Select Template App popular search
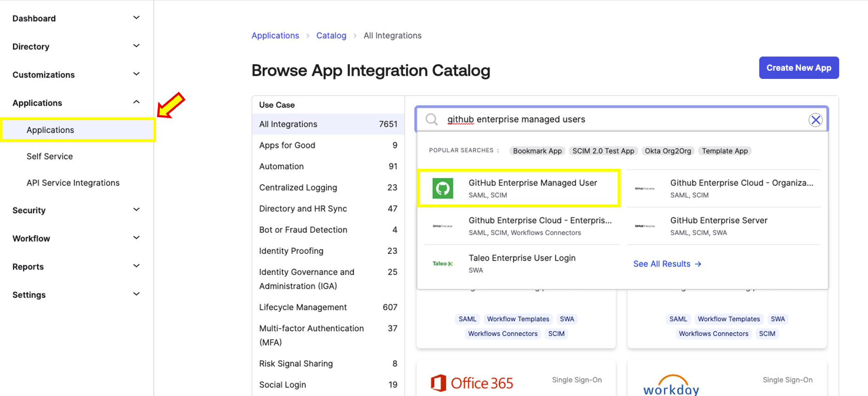This screenshot has height=396, width=868. 725,151
